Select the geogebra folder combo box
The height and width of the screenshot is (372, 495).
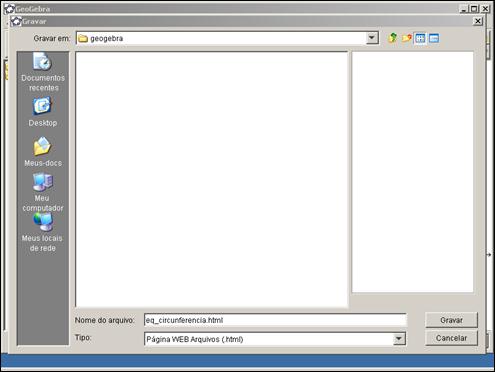pyautogui.click(x=227, y=38)
